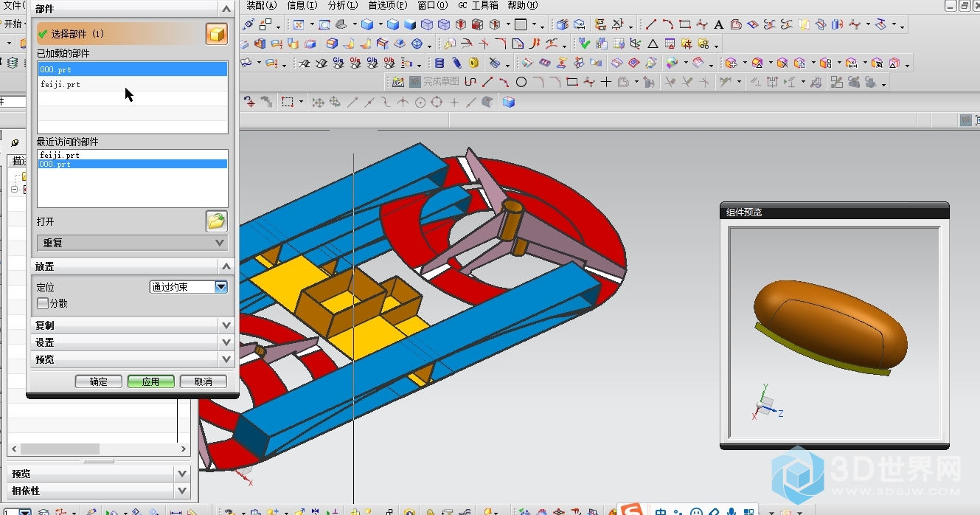The width and height of the screenshot is (980, 515).
Task: Click the green checkmark toolbar icon
Action: pyautogui.click(x=585, y=44)
